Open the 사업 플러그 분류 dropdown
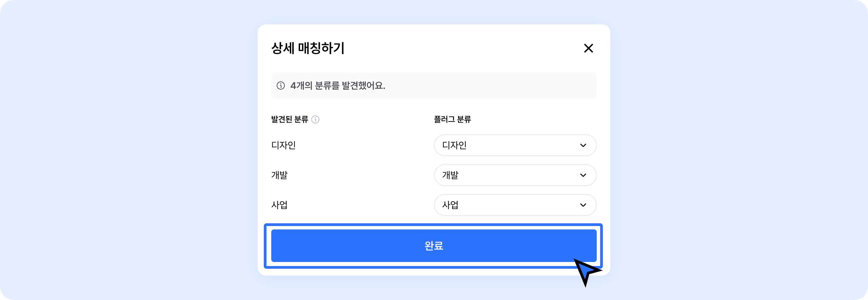The width and height of the screenshot is (868, 300). (x=515, y=205)
